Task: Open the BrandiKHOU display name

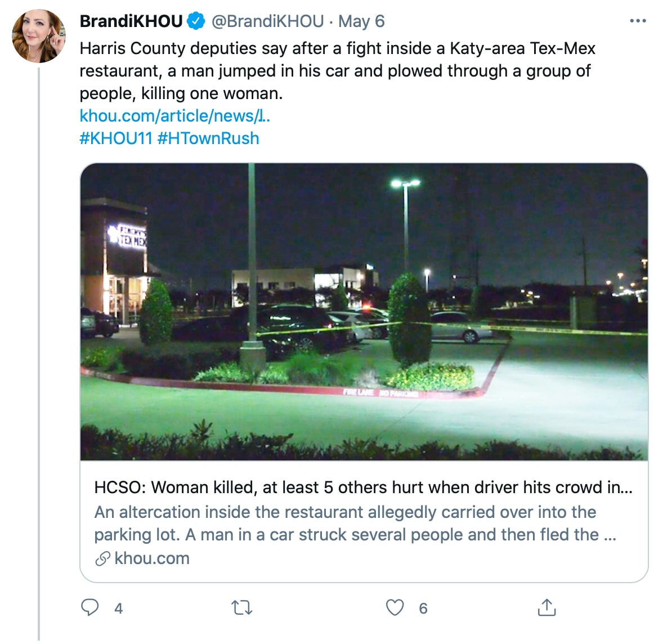Action: click(131, 21)
